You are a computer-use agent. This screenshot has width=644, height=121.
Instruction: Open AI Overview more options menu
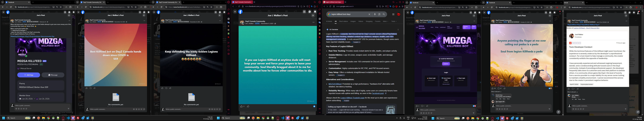(398, 29)
